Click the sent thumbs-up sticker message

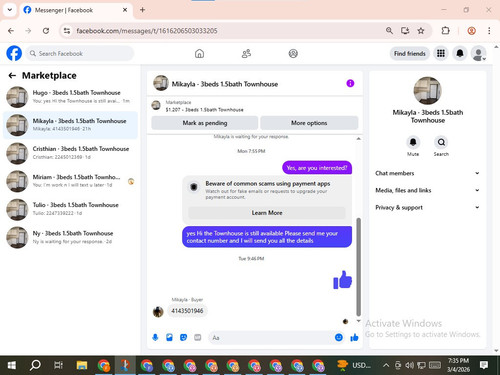343,279
